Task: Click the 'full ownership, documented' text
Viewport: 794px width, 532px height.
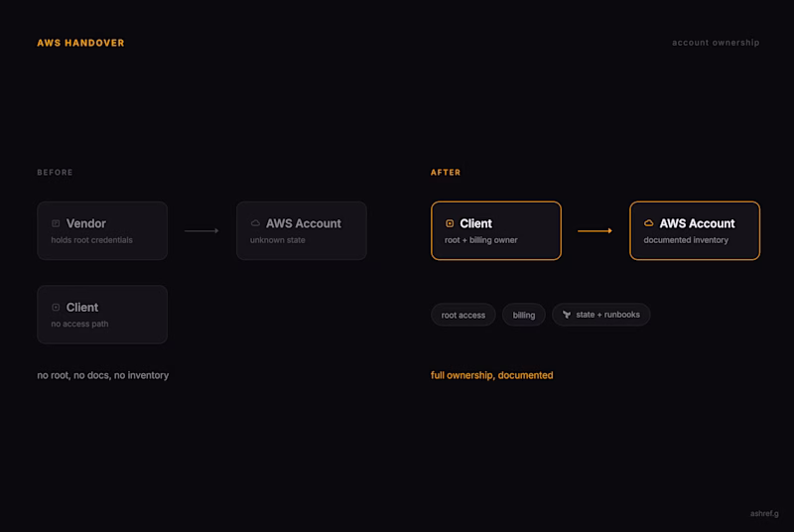Action: [x=491, y=375]
